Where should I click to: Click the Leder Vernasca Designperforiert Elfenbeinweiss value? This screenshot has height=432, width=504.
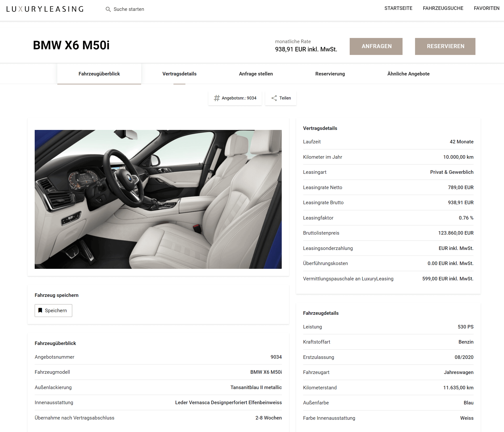(228, 402)
